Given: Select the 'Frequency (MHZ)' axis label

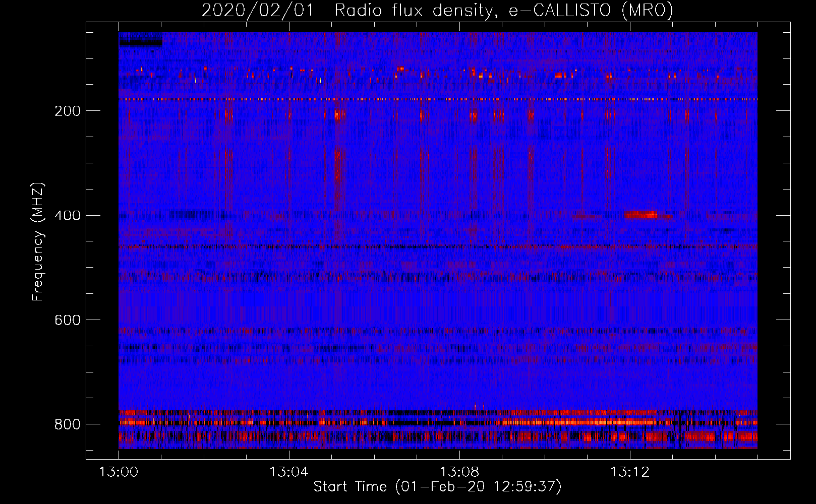Looking at the screenshot, I should [x=38, y=242].
